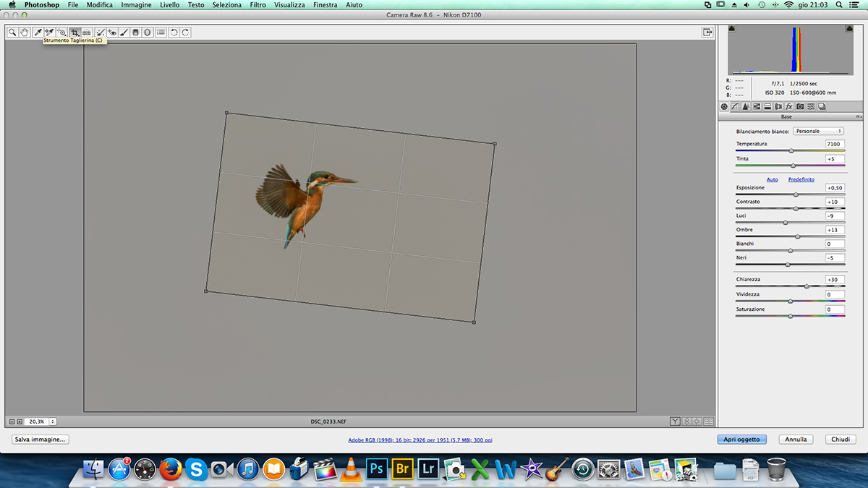Rotate image 90° counterclockwise

tap(174, 33)
